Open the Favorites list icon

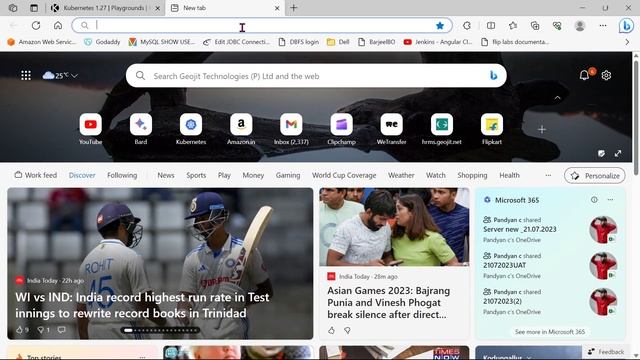pyautogui.click(x=513, y=26)
